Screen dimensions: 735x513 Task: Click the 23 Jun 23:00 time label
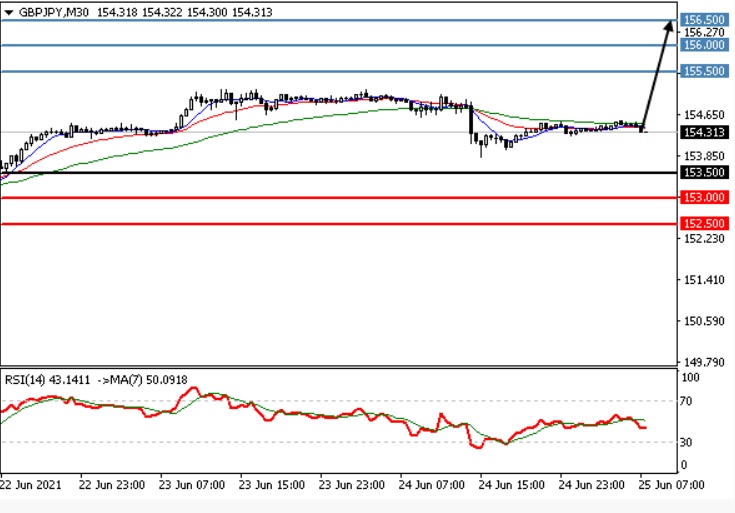coord(352,485)
